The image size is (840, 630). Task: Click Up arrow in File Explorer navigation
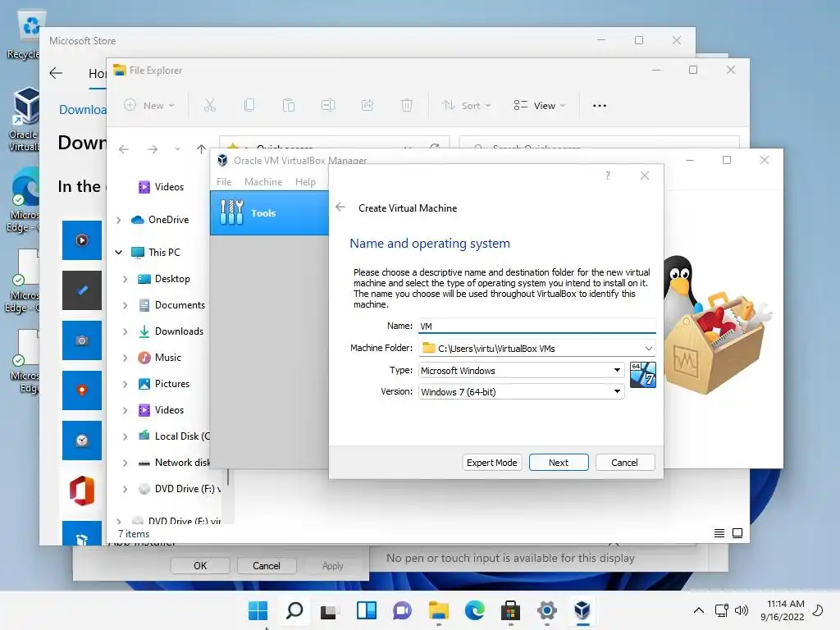coord(202,149)
